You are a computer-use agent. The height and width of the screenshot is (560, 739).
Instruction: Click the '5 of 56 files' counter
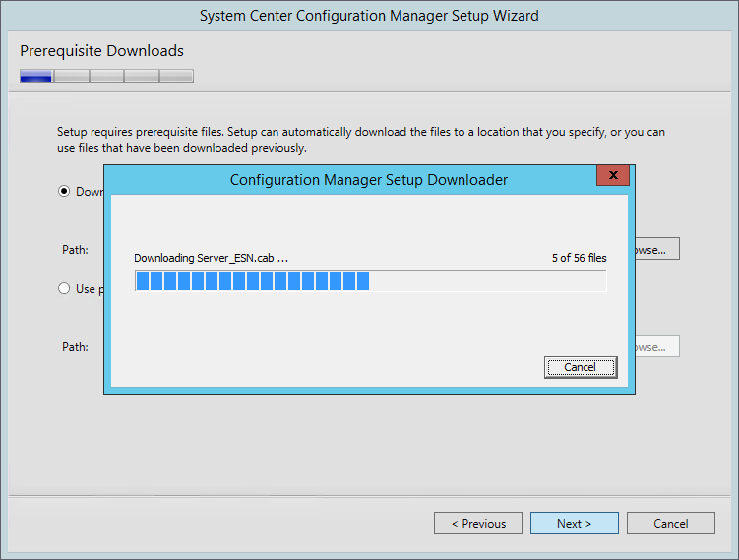tap(580, 258)
